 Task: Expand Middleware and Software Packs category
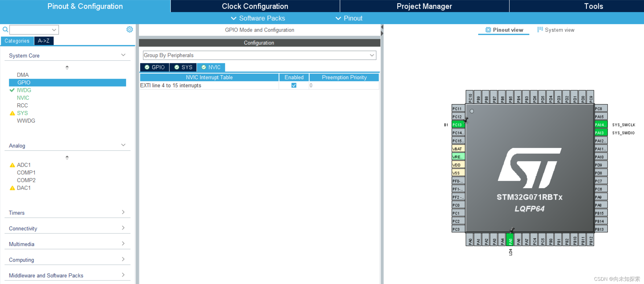[123, 275]
